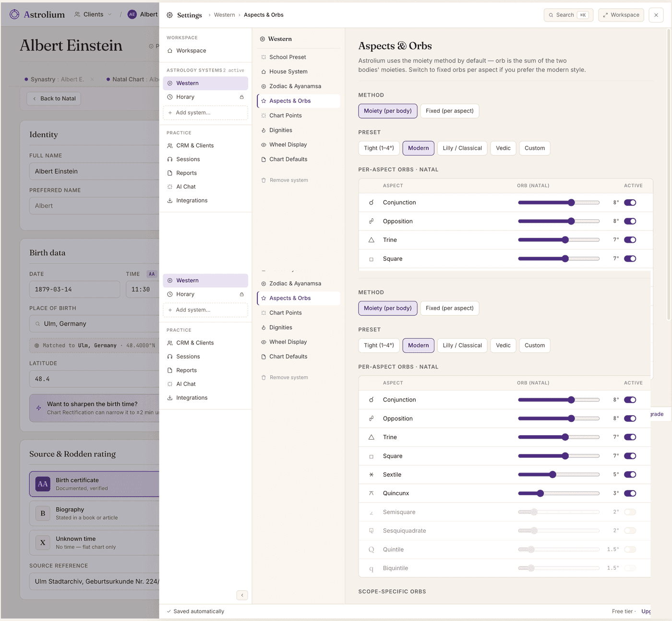
Task: Select the Biography source rating
Action: [x=95, y=514]
